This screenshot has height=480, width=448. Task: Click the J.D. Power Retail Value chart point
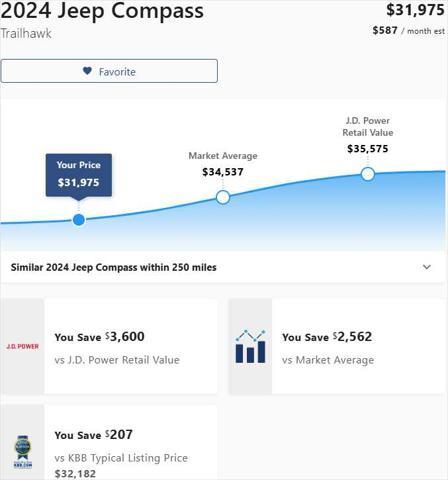[368, 174]
